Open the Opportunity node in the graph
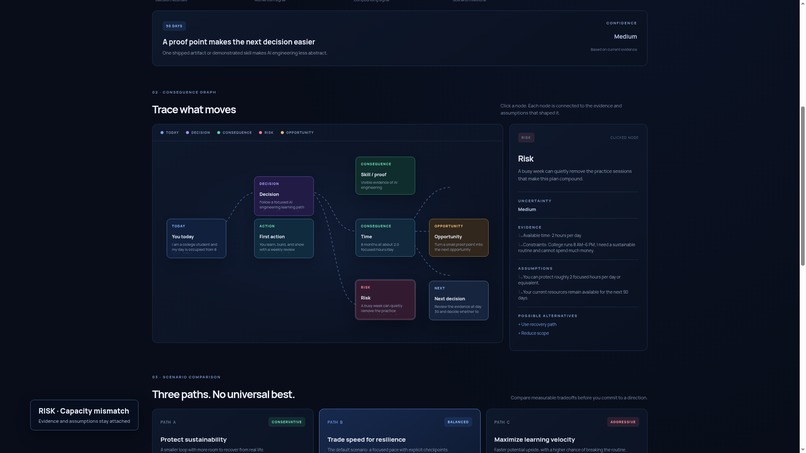This screenshot has width=806, height=453. pyautogui.click(x=459, y=238)
